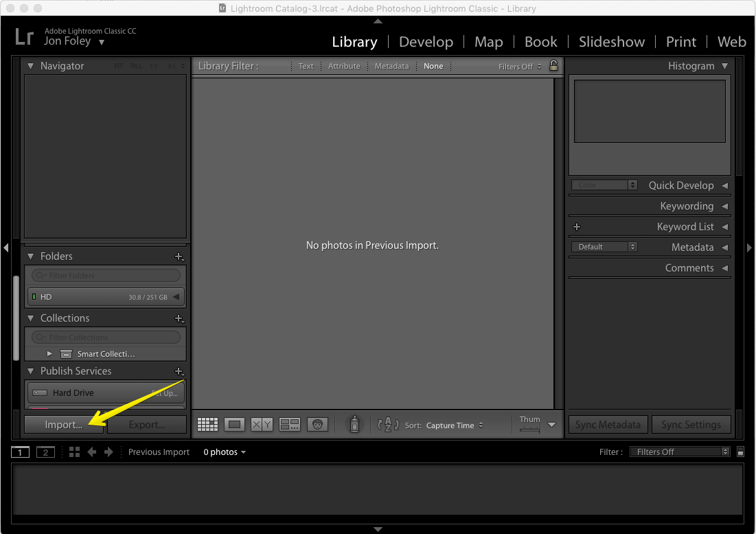Add keyword with Keyword List plus icon
Viewport: 756px width, 534px height.
(577, 227)
